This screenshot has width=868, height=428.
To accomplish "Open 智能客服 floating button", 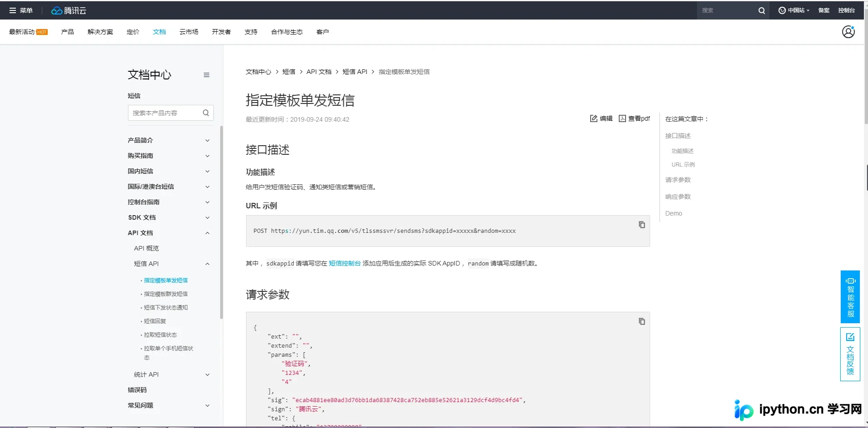I will click(850, 297).
